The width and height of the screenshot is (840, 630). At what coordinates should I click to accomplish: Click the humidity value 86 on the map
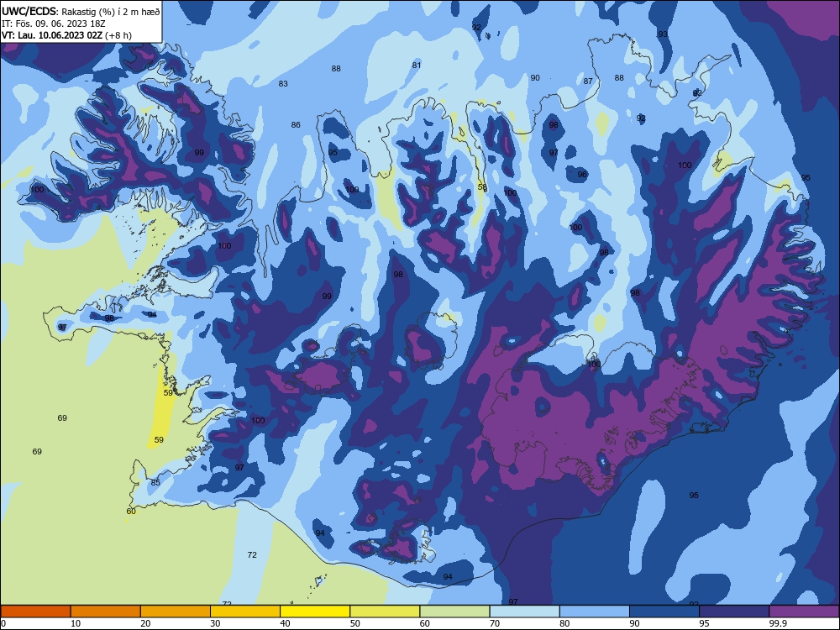coord(296,125)
